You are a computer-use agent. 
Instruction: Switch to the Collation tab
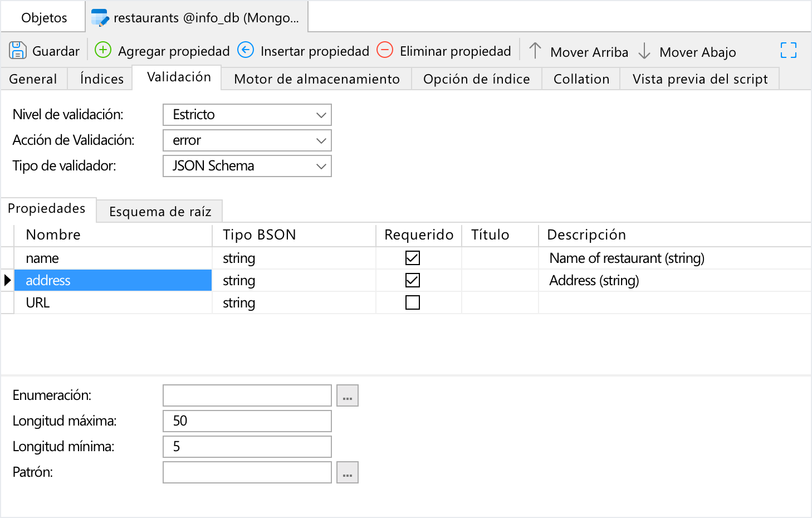tap(581, 79)
